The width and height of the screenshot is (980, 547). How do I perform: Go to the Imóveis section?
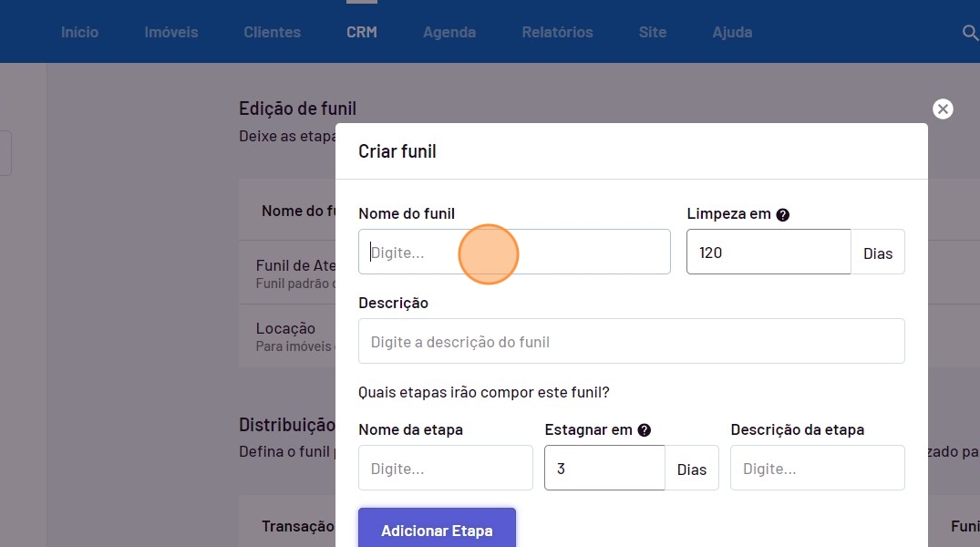pos(171,32)
